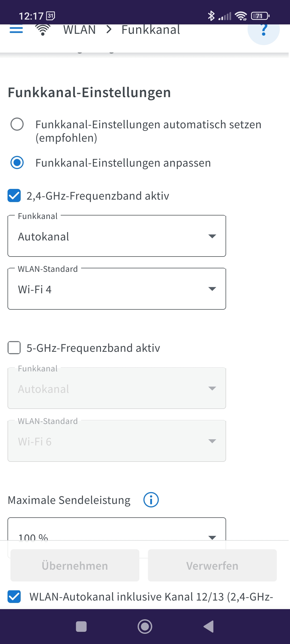This screenshot has height=644, width=290.
Task: Tap the battery indicator in status bar
Action: coord(260,16)
